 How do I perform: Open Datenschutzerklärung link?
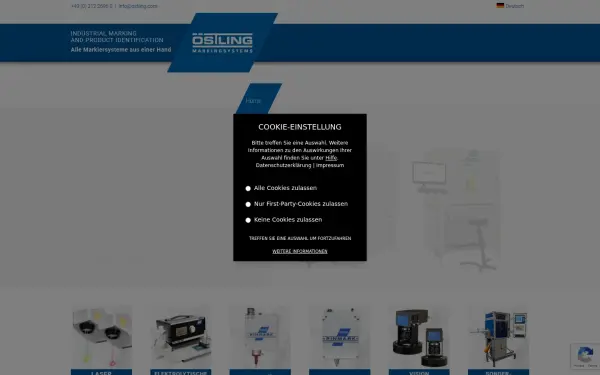(x=284, y=165)
